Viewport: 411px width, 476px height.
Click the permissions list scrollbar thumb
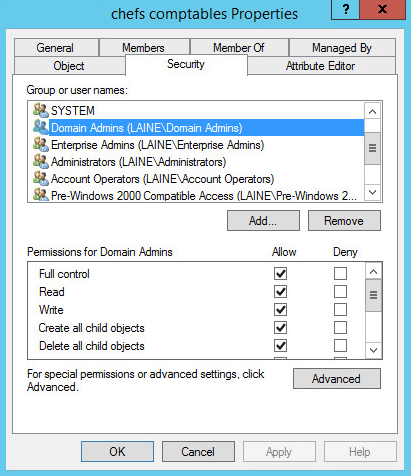[x=373, y=295]
